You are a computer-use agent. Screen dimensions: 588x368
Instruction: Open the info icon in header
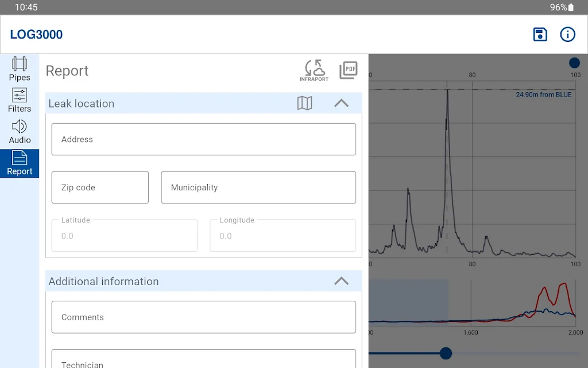pos(567,34)
